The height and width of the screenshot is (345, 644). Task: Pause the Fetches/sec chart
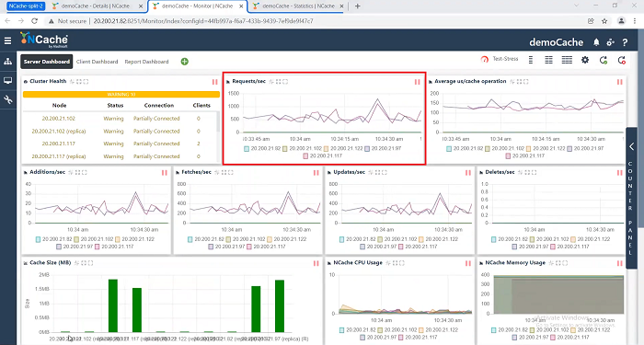click(x=316, y=173)
